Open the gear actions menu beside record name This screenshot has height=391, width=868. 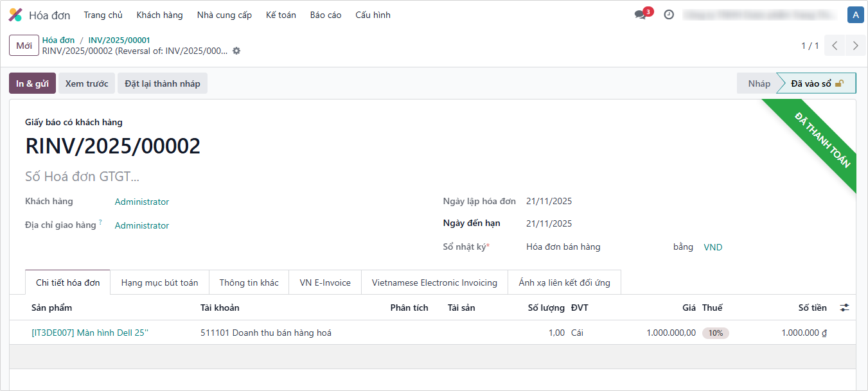pos(236,51)
